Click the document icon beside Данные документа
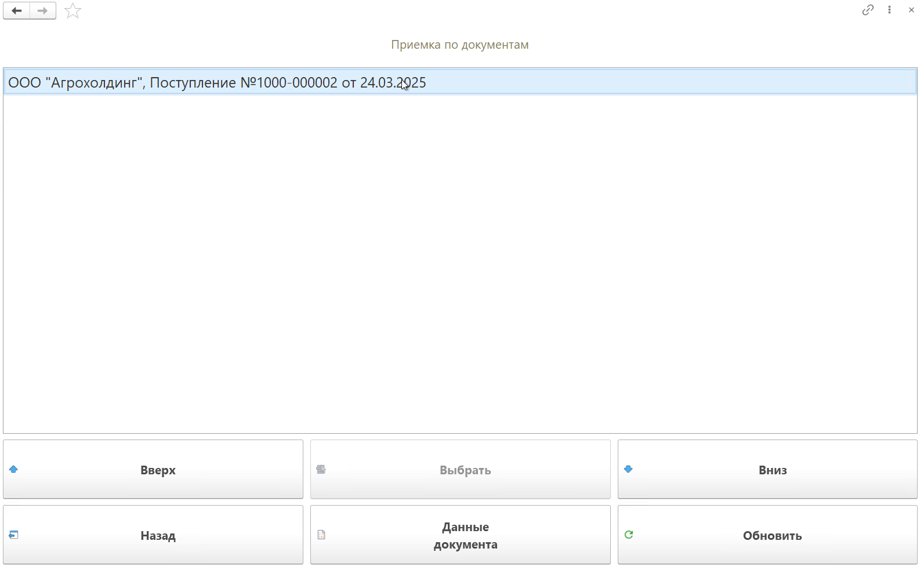The image size is (924, 570). [321, 535]
